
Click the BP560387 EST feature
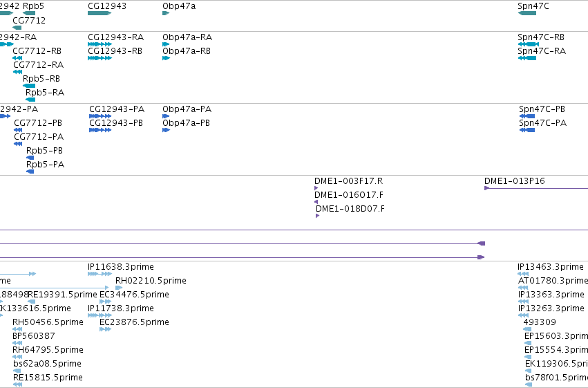tap(17, 343)
